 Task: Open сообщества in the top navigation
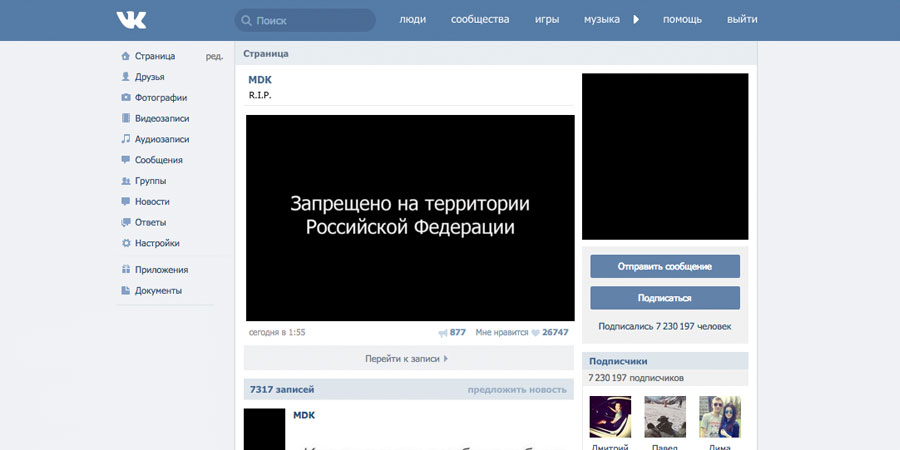point(480,20)
